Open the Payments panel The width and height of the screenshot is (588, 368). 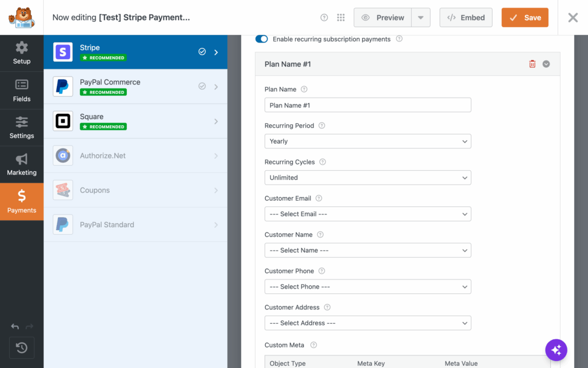coord(22,202)
